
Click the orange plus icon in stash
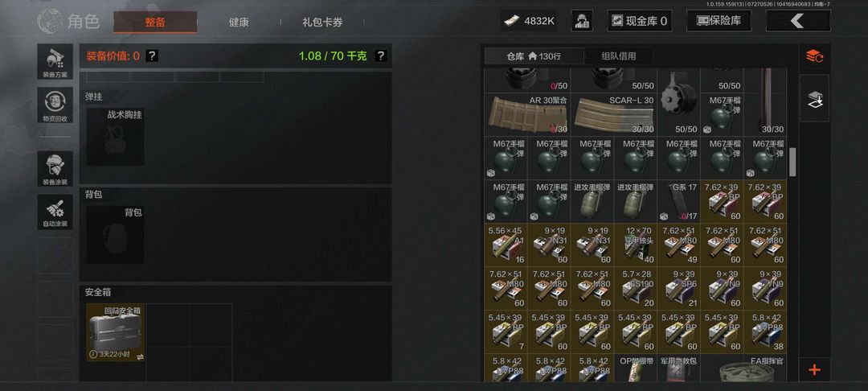pos(814,370)
